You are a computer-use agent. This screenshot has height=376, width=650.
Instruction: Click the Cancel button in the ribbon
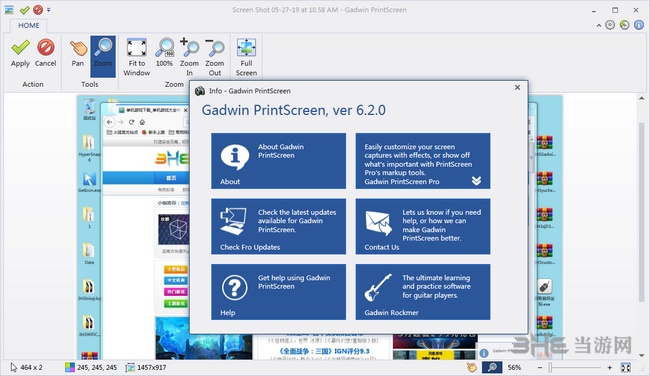pos(45,53)
